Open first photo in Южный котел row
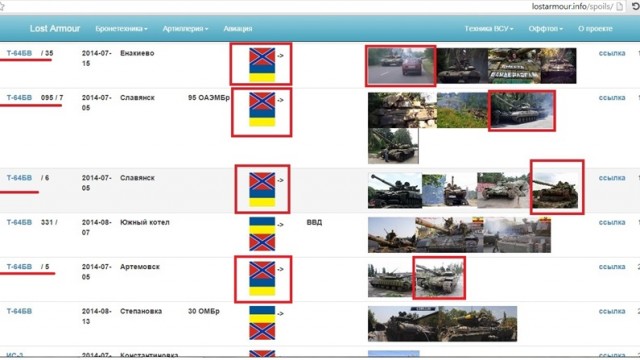640x360 pixels. click(x=392, y=235)
